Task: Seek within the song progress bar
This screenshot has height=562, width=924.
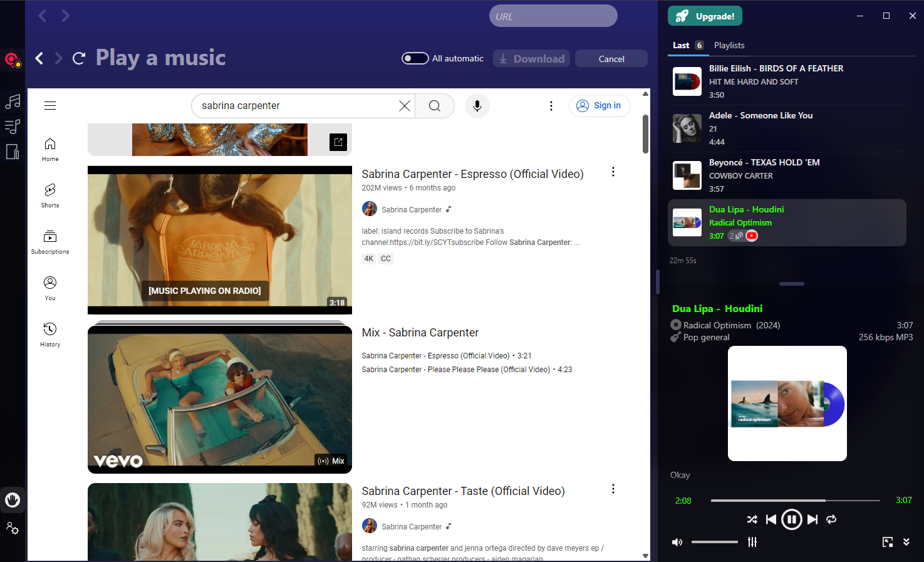Action: [x=796, y=501]
